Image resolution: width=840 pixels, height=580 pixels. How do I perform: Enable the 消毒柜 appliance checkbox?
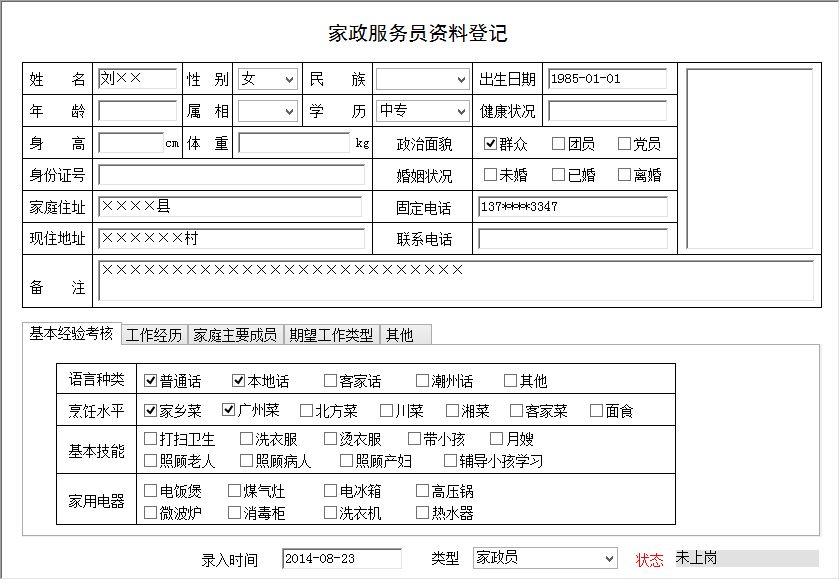235,513
